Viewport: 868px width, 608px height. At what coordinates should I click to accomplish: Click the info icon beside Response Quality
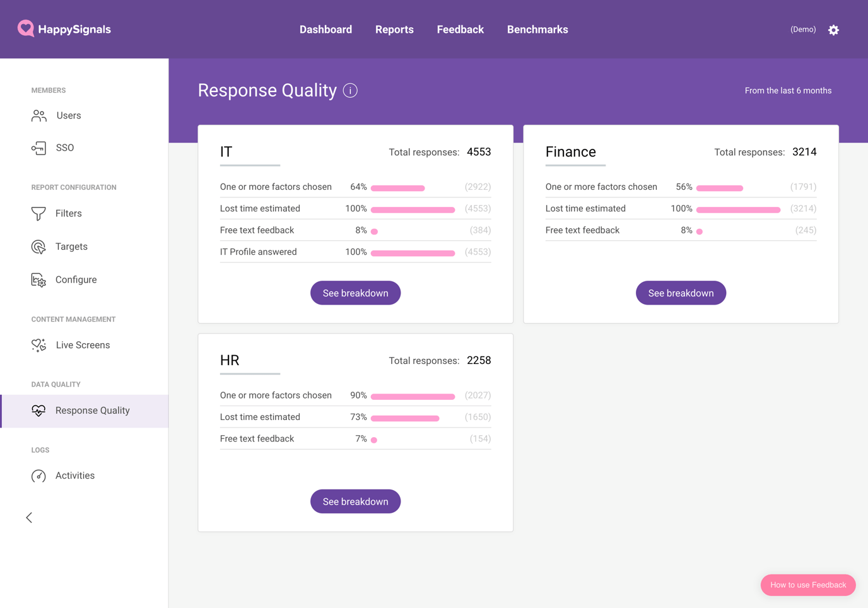pyautogui.click(x=350, y=91)
